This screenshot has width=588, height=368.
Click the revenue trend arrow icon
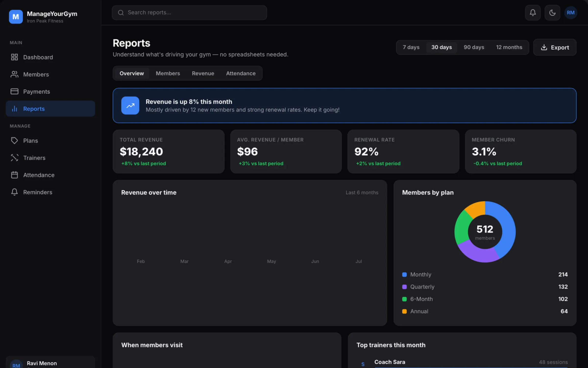tap(130, 105)
